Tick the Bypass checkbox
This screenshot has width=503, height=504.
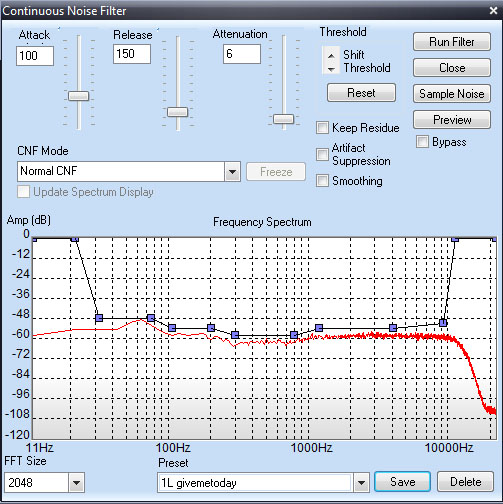[x=422, y=142]
